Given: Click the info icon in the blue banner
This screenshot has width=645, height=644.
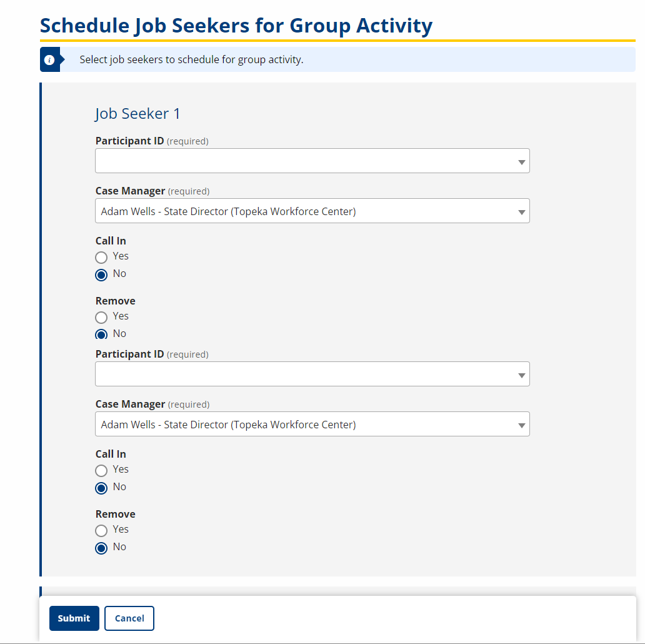Looking at the screenshot, I should [x=49, y=60].
